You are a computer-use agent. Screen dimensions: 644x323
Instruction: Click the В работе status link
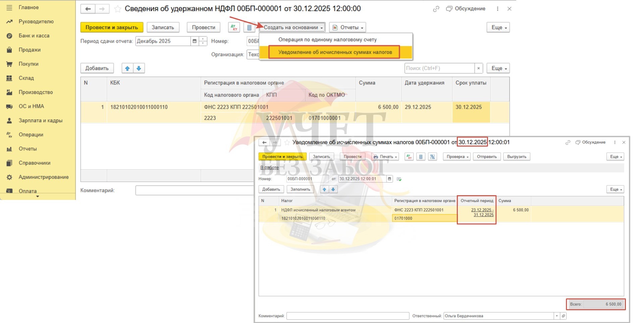(x=269, y=168)
